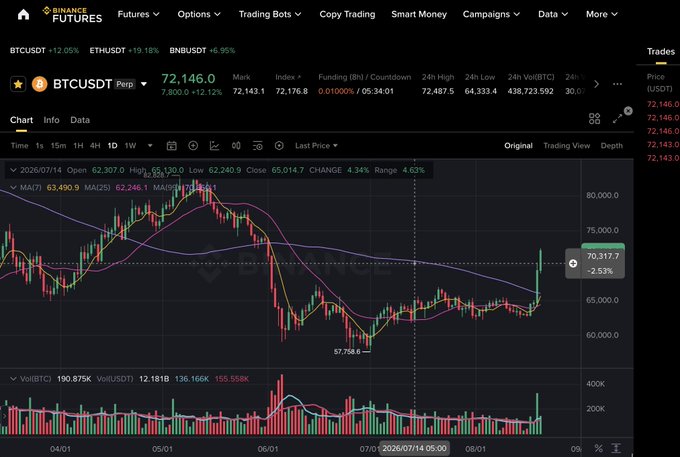
Task: Click the green current price tag on the axis
Action: click(x=603, y=246)
